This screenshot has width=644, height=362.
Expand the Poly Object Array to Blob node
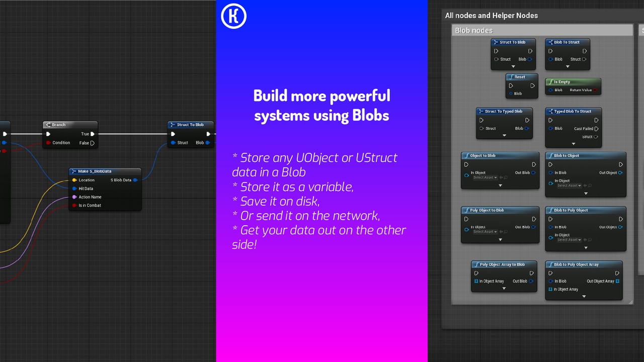click(504, 289)
